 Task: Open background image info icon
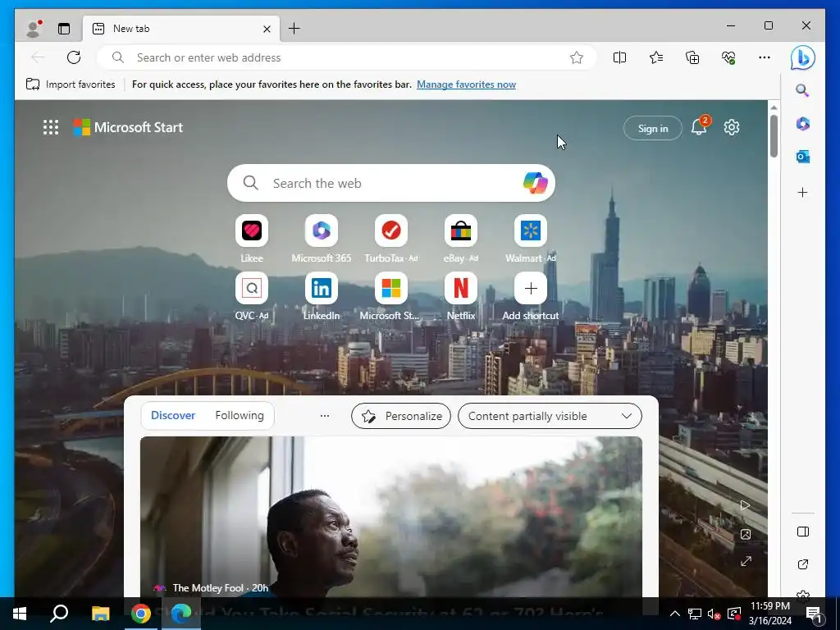745,534
